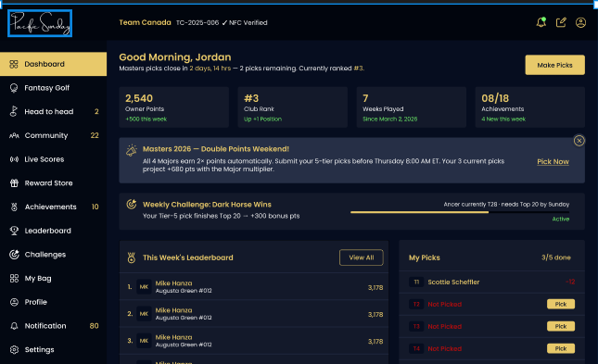The image size is (598, 364).
Task: Open the user account avatar icon
Action: [580, 22]
